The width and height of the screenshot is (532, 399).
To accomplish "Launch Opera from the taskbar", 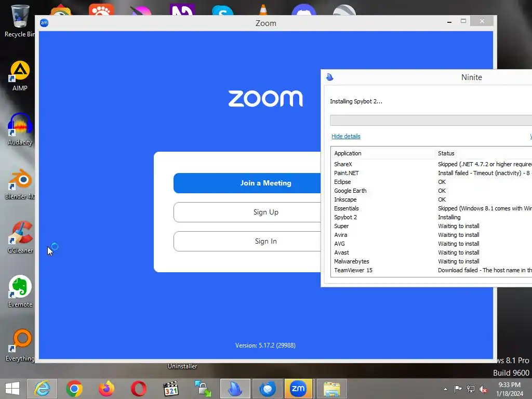I will pos(138,389).
